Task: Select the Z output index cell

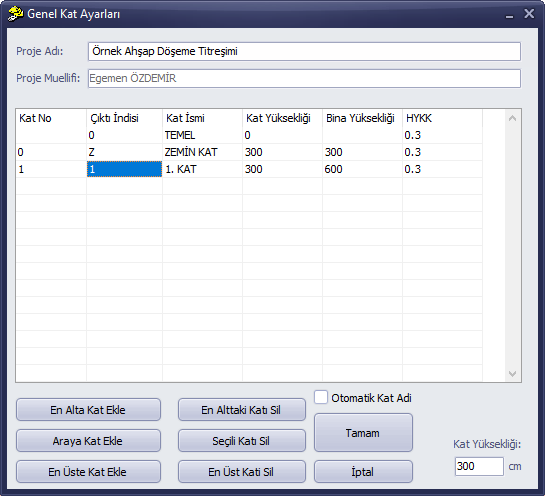Action: tap(124, 152)
